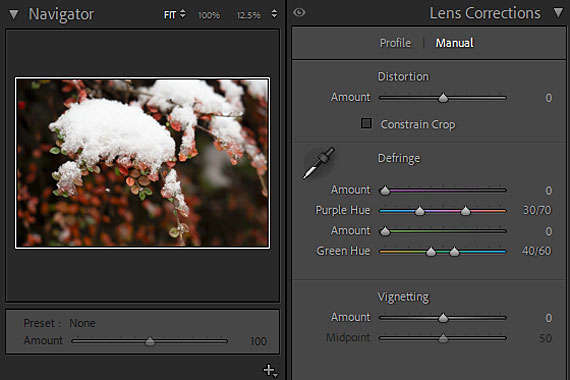Click the Purple Hue value 30/70
Viewport: 570px width, 380px height.
tap(537, 210)
